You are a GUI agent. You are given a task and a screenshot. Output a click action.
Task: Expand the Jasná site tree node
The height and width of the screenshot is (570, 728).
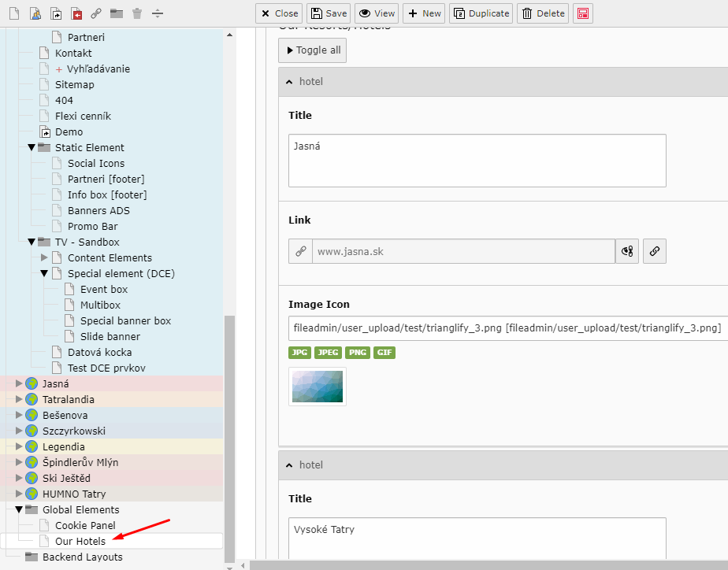[19, 383]
